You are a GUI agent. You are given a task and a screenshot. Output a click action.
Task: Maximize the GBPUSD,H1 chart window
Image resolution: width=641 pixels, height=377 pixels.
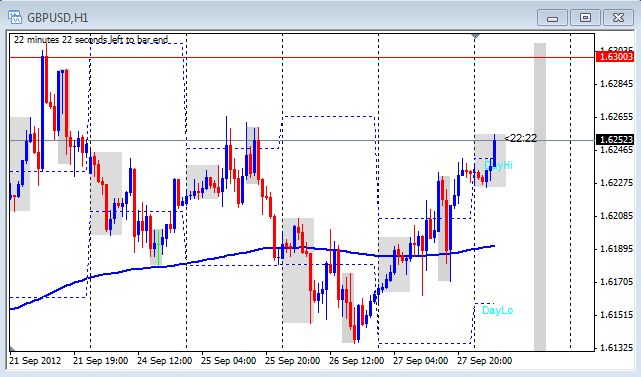(585, 18)
